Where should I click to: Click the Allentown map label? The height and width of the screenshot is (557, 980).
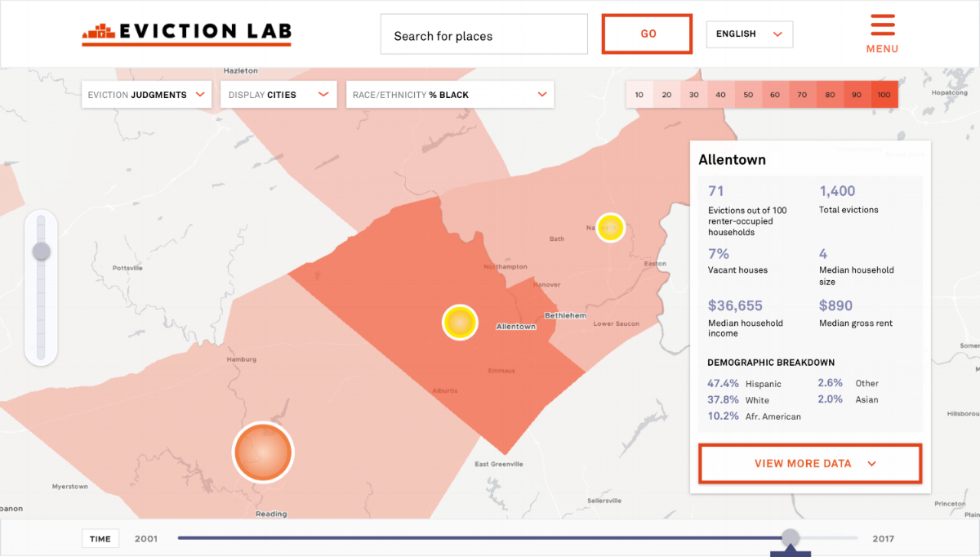coord(516,327)
